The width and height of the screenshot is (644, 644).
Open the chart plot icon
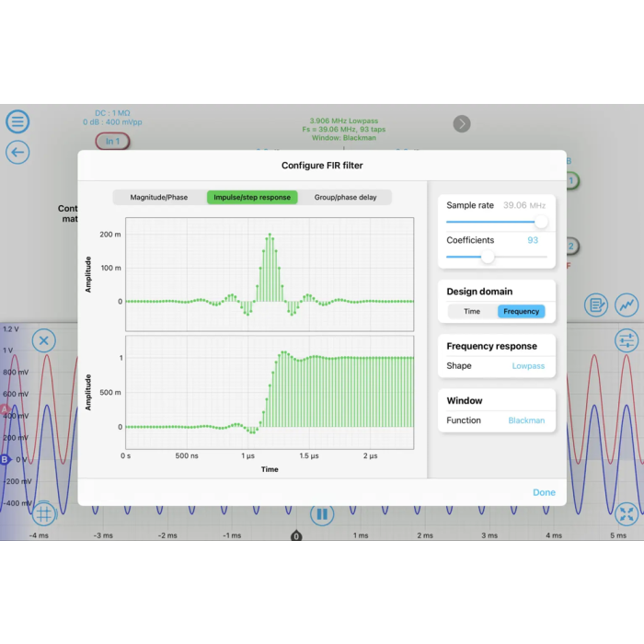[627, 305]
